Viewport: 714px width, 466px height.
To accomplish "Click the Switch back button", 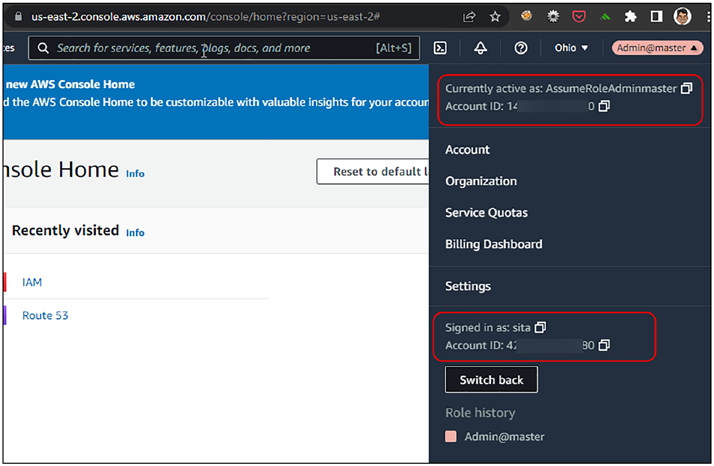I will pos(491,379).
